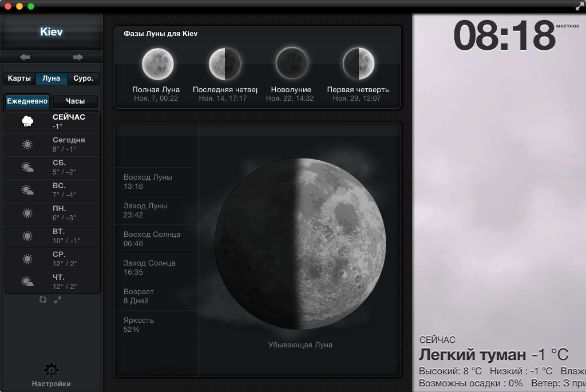The height and width of the screenshot is (392, 586).
Task: Click the Возможны осадки : 0% text
Action: click(x=470, y=383)
